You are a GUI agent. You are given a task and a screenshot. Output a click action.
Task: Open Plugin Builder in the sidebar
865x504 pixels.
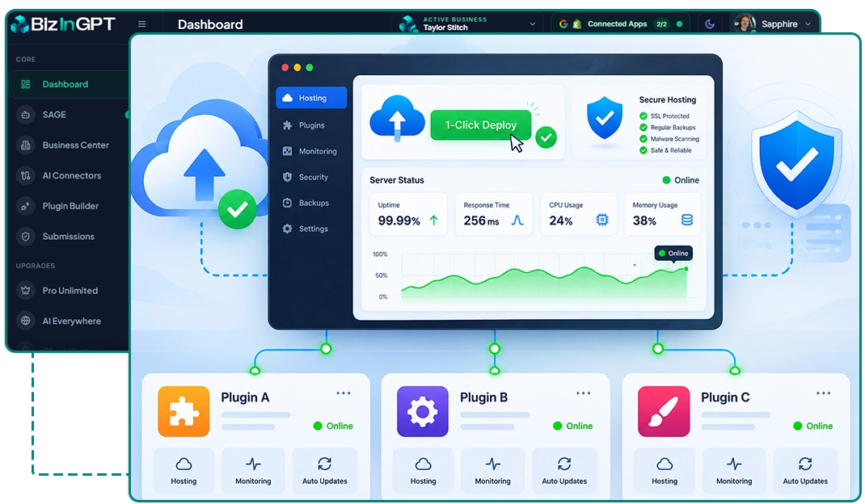(69, 206)
